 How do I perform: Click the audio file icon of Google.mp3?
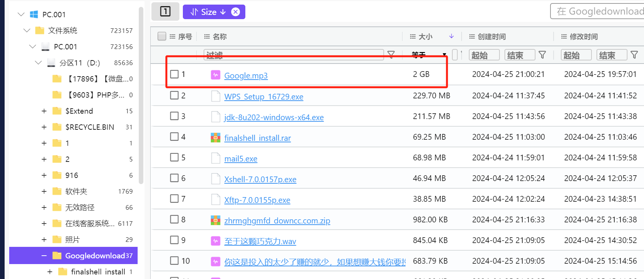click(215, 75)
